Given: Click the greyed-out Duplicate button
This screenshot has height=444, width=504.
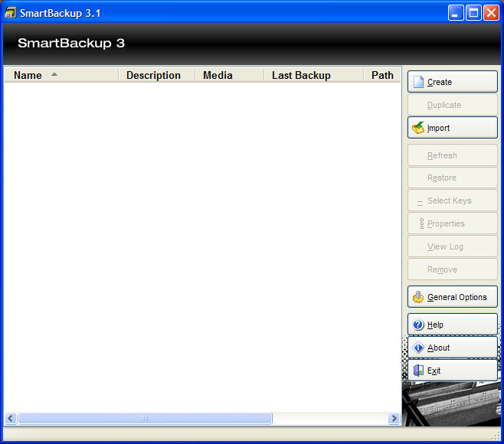Looking at the screenshot, I should (x=453, y=105).
